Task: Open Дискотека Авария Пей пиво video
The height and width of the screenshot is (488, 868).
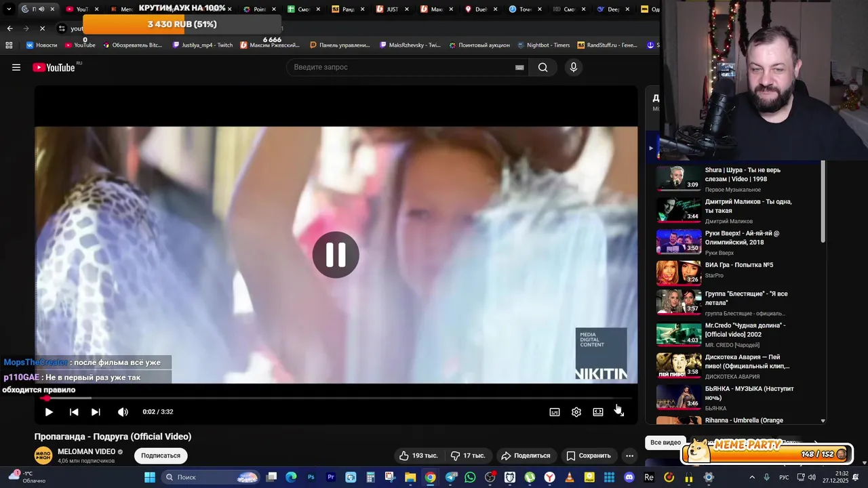Action: (747, 361)
